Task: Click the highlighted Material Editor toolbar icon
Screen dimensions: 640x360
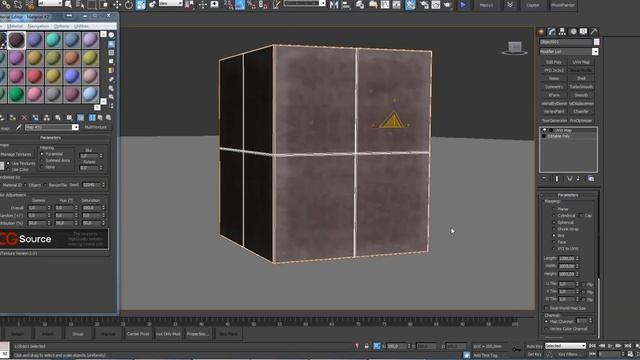Action: tap(410, 4)
